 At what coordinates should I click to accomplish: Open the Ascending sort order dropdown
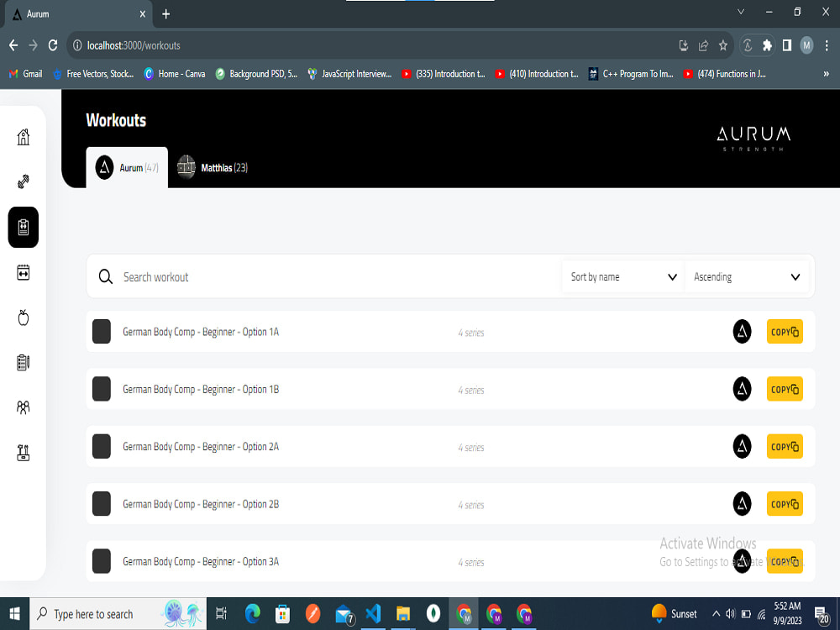(x=746, y=276)
